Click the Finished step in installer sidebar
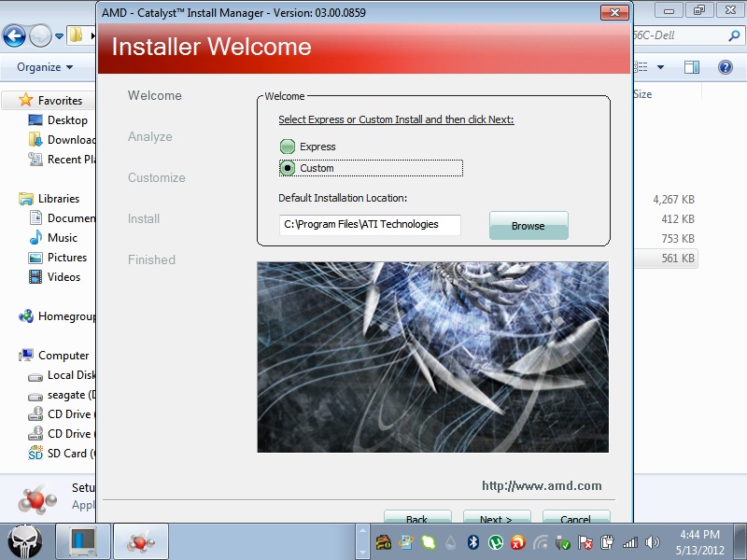The height and width of the screenshot is (560, 747). pyautogui.click(x=151, y=259)
